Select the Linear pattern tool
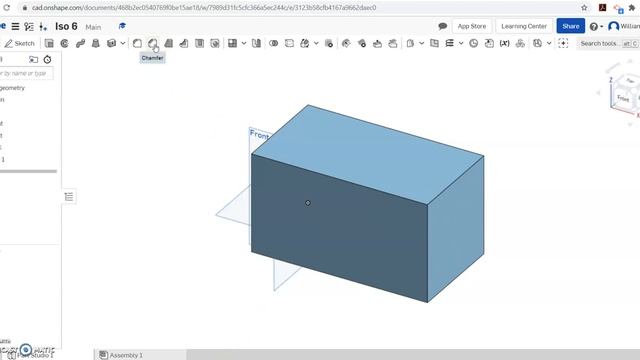The width and height of the screenshot is (640, 360). (232, 43)
